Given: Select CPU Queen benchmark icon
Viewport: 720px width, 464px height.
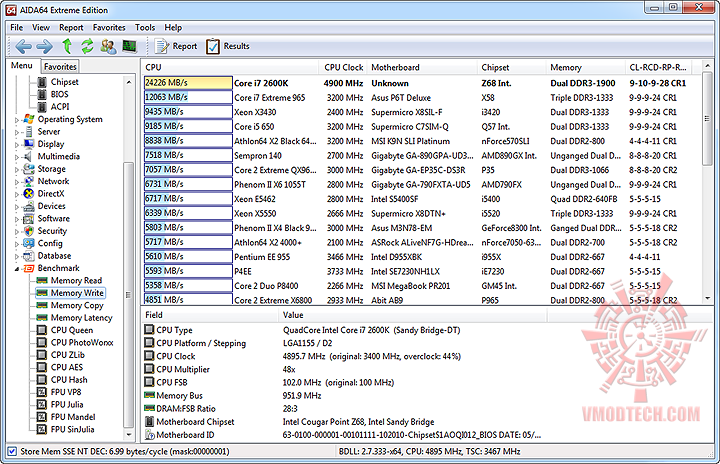Looking at the screenshot, I should tap(42, 330).
